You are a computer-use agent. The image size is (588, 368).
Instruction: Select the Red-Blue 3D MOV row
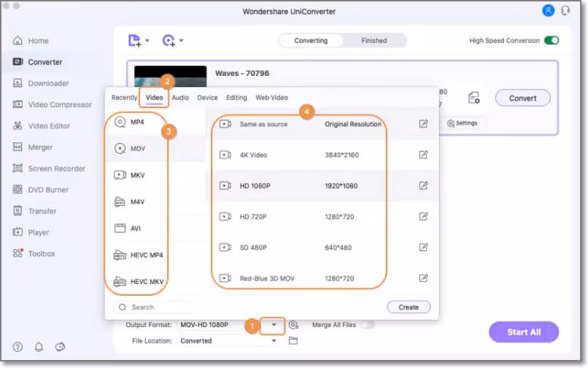(x=322, y=278)
